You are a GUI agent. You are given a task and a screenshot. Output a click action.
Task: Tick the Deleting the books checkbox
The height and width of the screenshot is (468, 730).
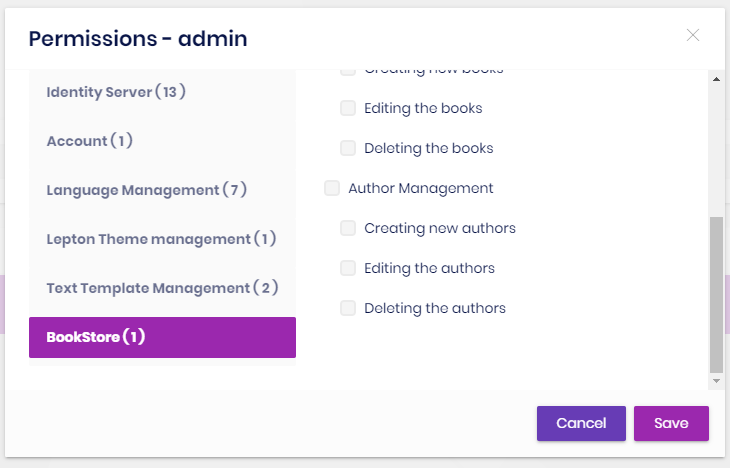(x=348, y=148)
